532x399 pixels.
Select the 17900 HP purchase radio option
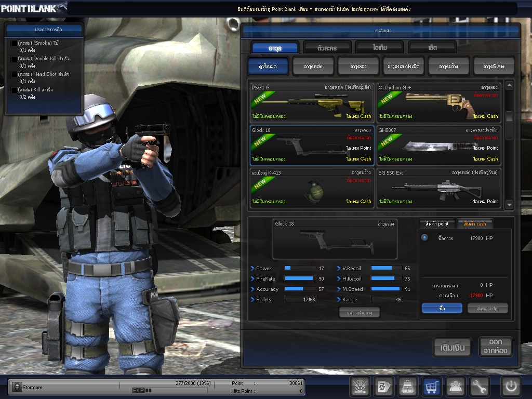(424, 238)
